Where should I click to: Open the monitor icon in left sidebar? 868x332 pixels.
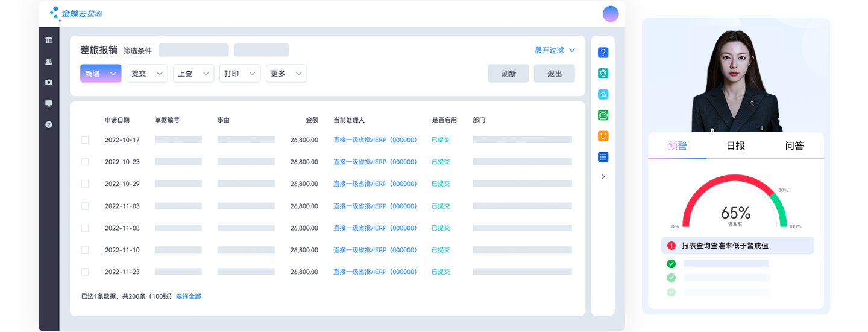coord(49,103)
